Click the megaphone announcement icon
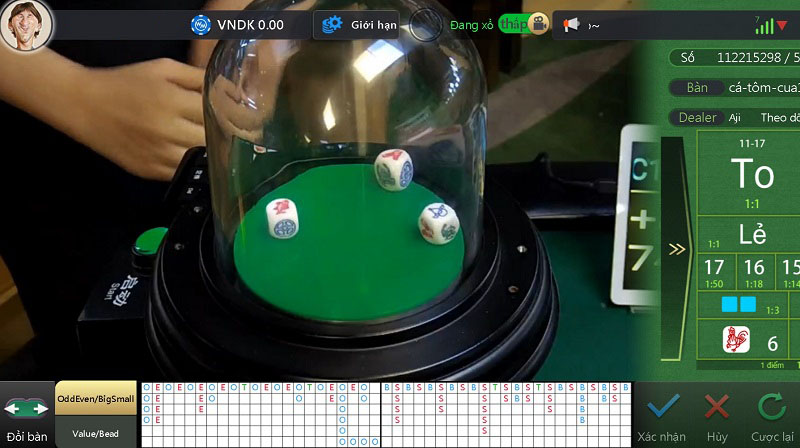This screenshot has height=448, width=800. [x=571, y=24]
